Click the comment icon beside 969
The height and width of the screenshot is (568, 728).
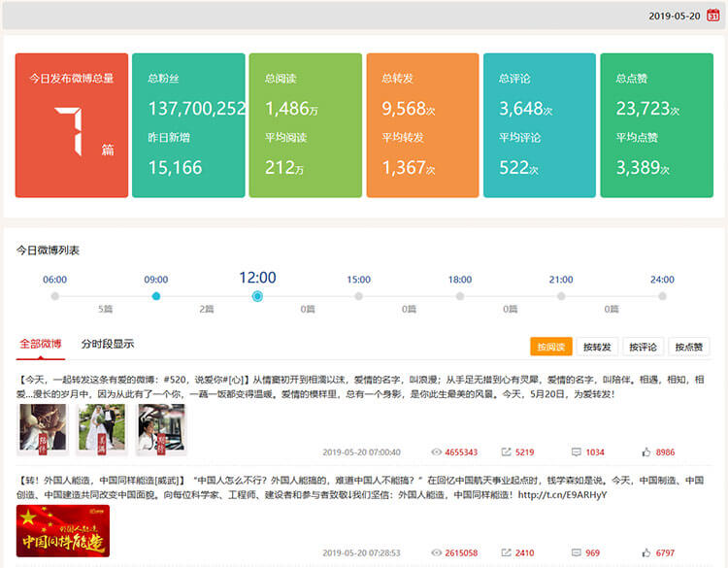tap(577, 553)
